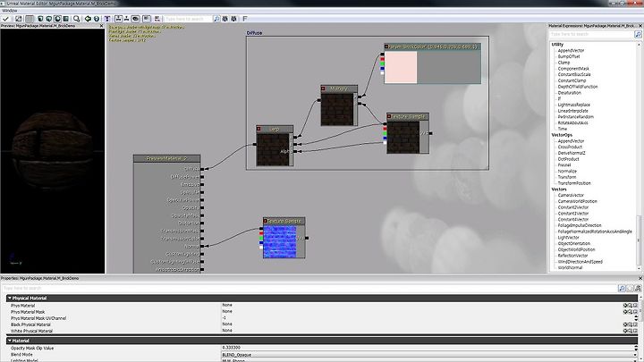644x362 pixels.
Task: Select Clamp expression in list
Action: 563,63
